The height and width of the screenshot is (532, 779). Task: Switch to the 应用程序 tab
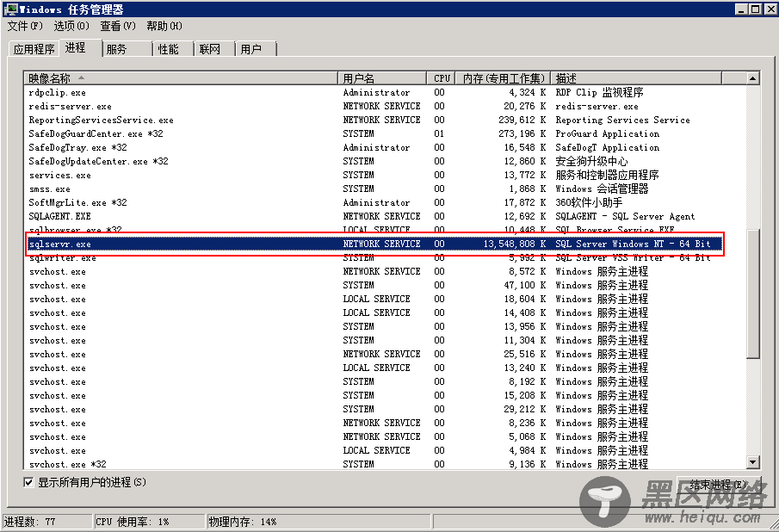[x=34, y=49]
